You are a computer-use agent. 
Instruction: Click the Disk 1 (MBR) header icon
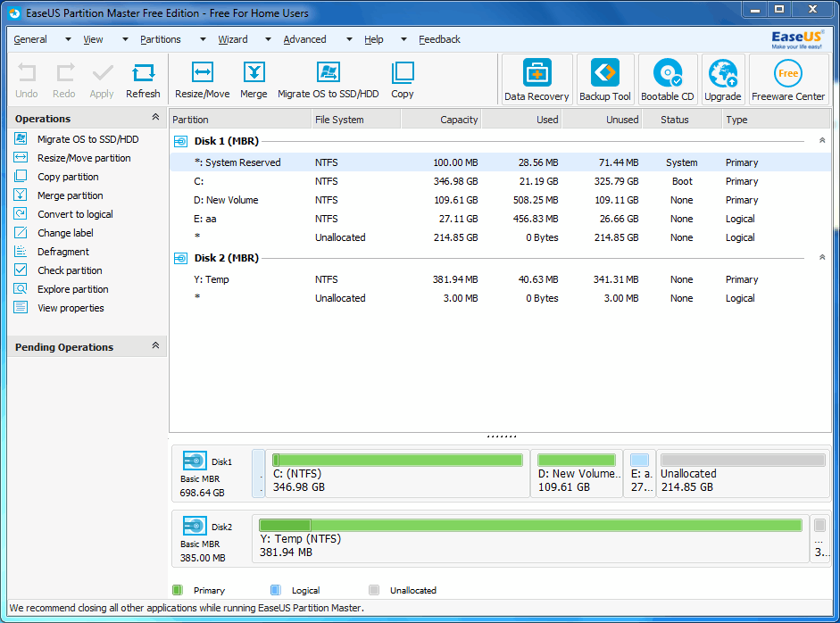181,141
